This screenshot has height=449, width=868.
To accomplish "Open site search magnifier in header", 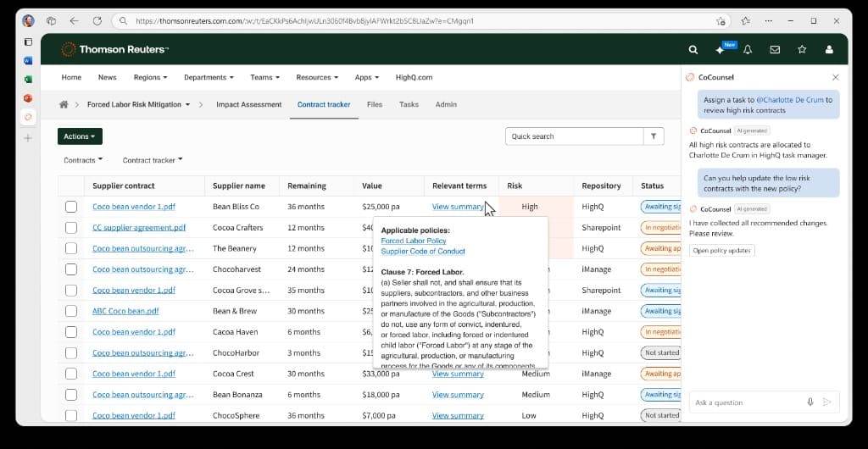I will (x=693, y=50).
